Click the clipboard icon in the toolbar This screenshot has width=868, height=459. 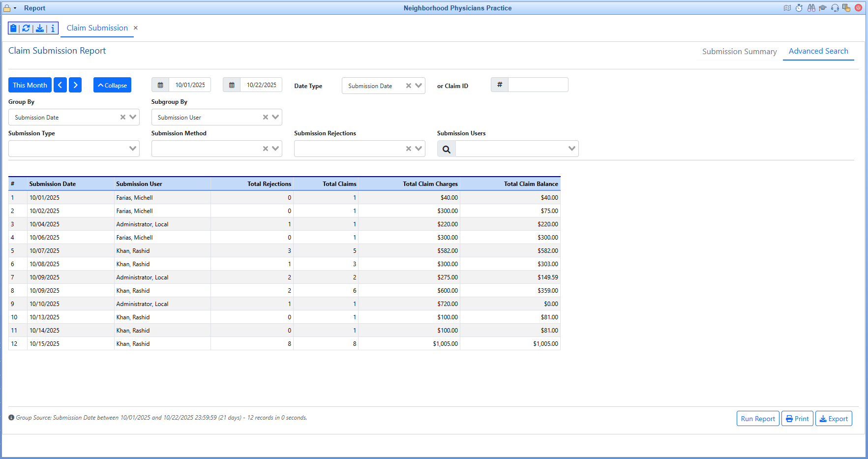14,29
